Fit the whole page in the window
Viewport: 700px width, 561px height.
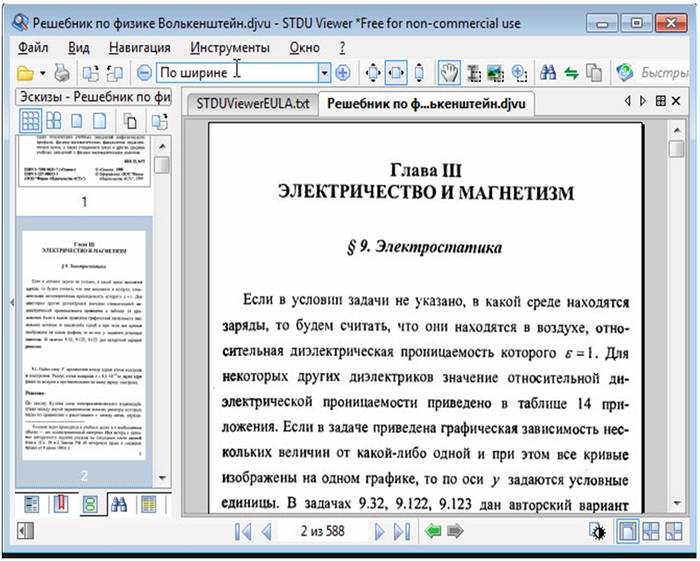coord(373,73)
